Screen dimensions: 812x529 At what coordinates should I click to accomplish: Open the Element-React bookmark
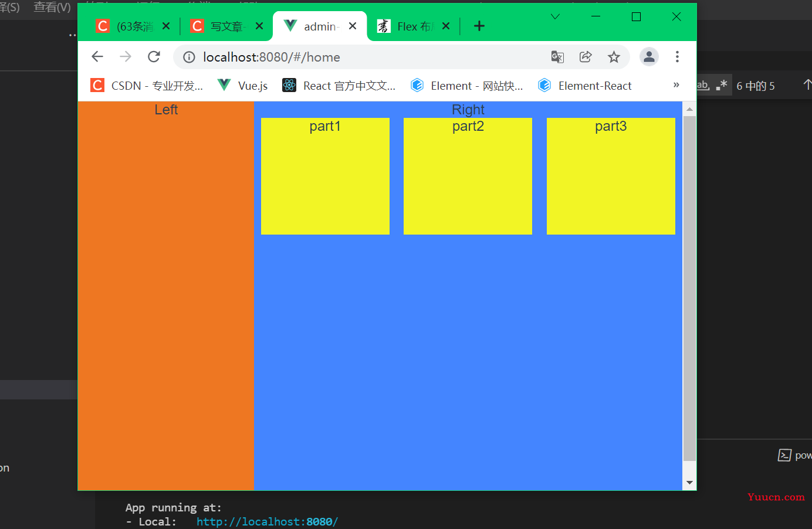pyautogui.click(x=584, y=86)
